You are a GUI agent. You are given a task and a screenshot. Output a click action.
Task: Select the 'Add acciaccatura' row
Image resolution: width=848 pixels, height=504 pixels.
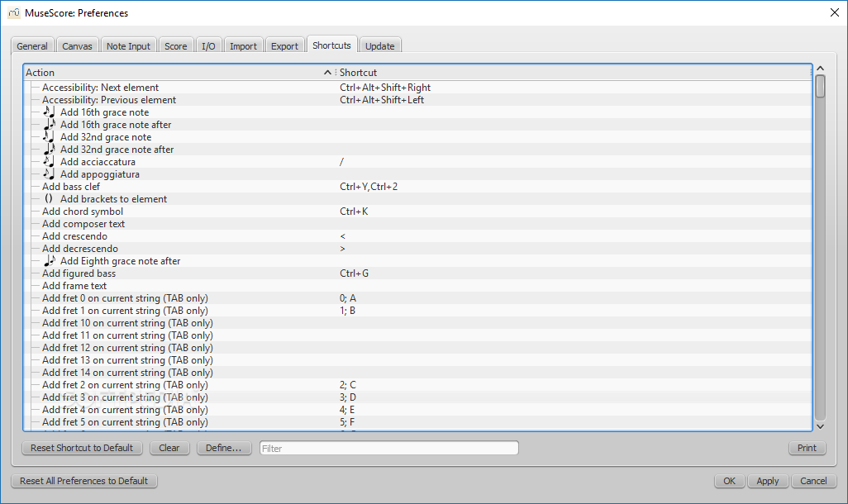point(417,162)
